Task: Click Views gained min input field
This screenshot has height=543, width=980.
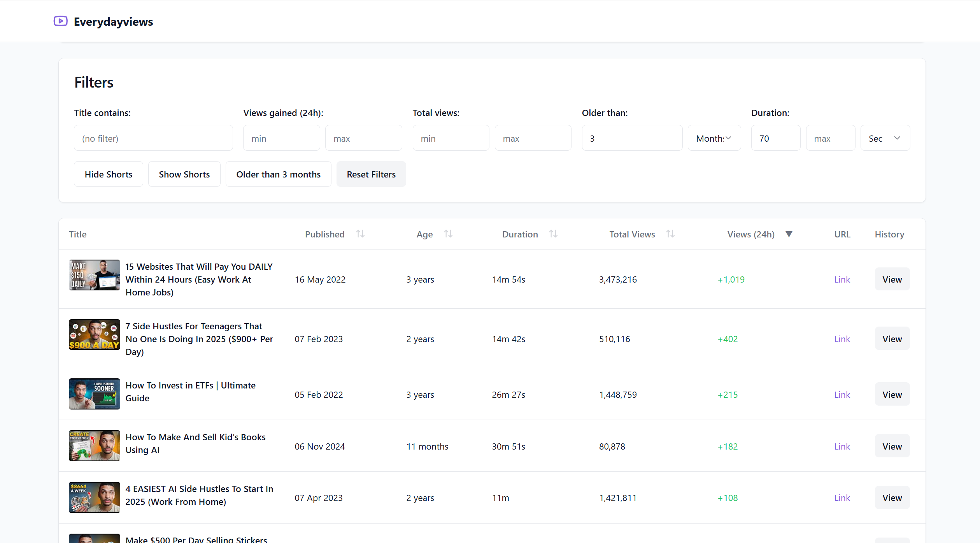Action: [281, 138]
